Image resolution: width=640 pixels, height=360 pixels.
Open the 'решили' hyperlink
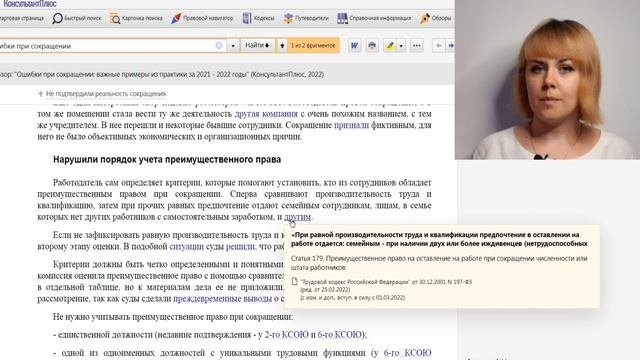tap(240, 247)
